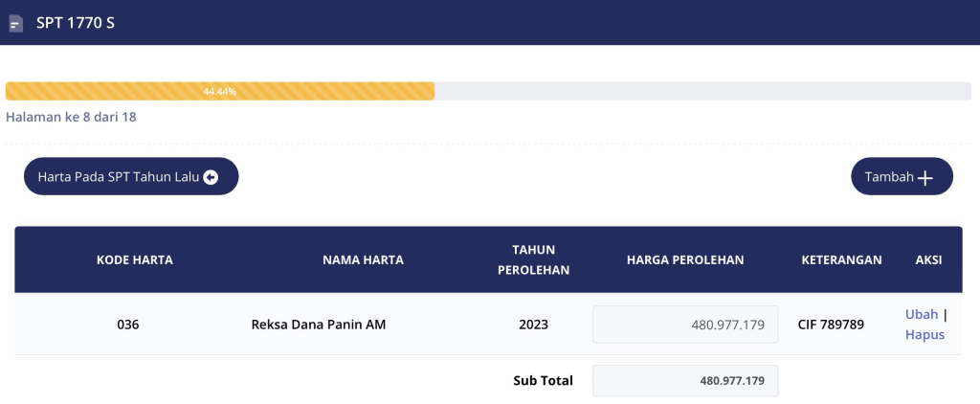Image resolution: width=980 pixels, height=404 pixels.
Task: Click the plus icon next to Tambah
Action: (x=924, y=178)
